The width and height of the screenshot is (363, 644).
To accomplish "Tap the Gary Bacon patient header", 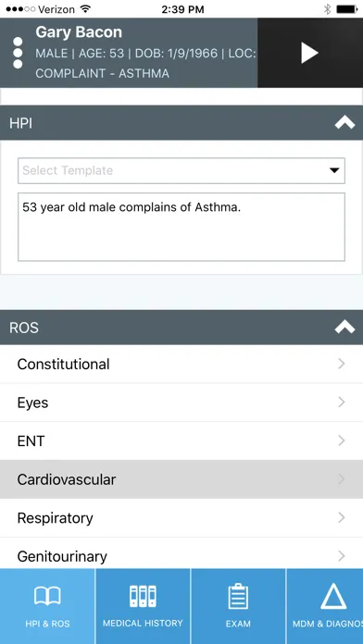I will coord(129,53).
